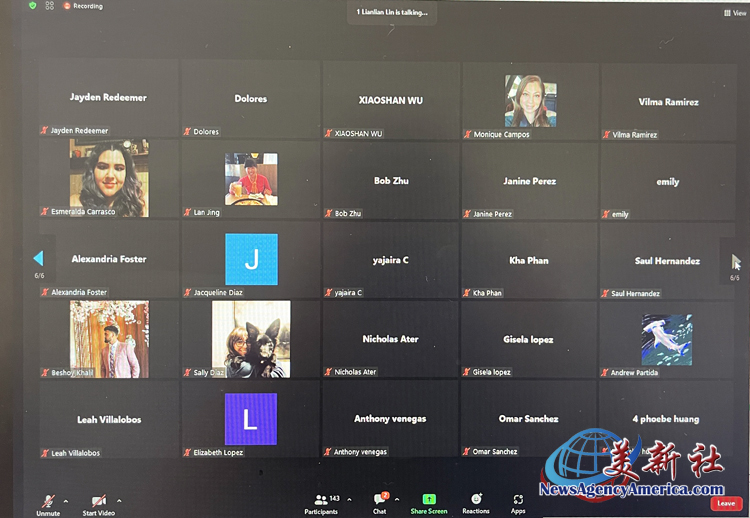The width and height of the screenshot is (750, 518).
Task: Click the Recording indicator
Action: click(x=83, y=6)
